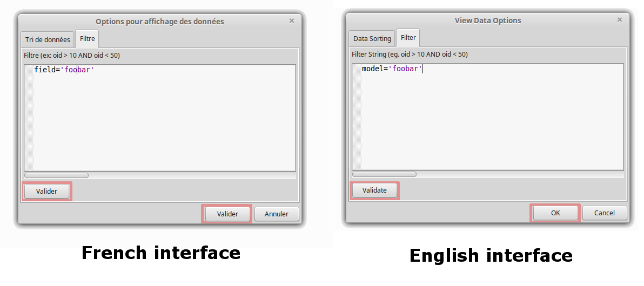The height and width of the screenshot is (286, 644).
Task: Switch to the 'Tri de données' tab
Action: click(48, 39)
